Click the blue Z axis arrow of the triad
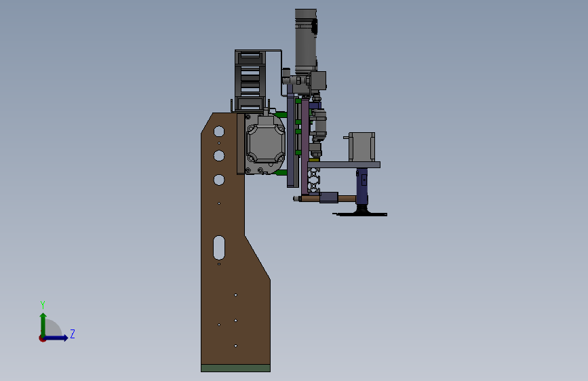588x381 pixels. pyautogui.click(x=56, y=338)
